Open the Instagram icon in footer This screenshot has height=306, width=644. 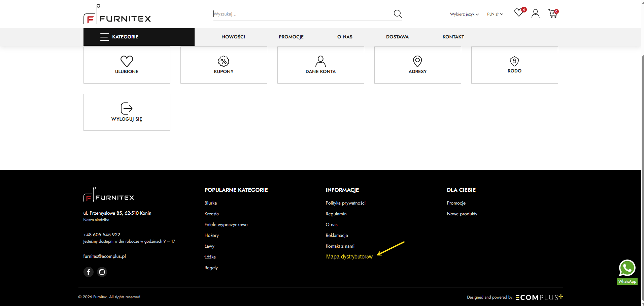point(102,272)
